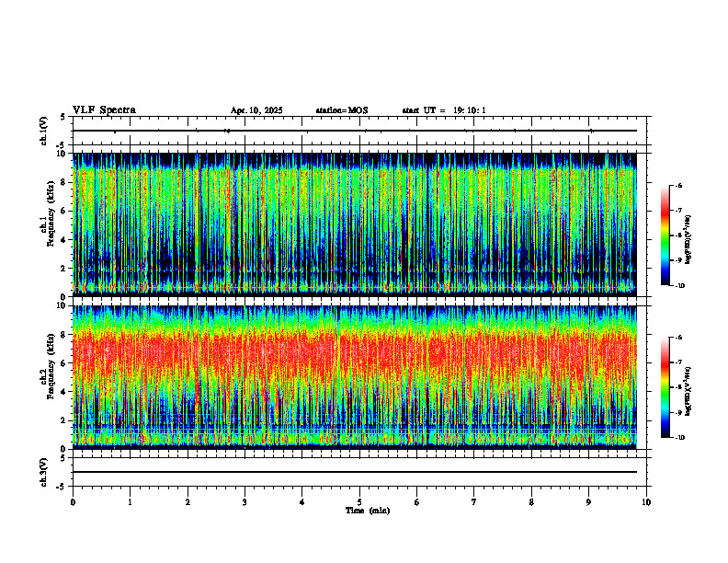
Task: Click the "5" tick on the time axis
Action: point(359,502)
